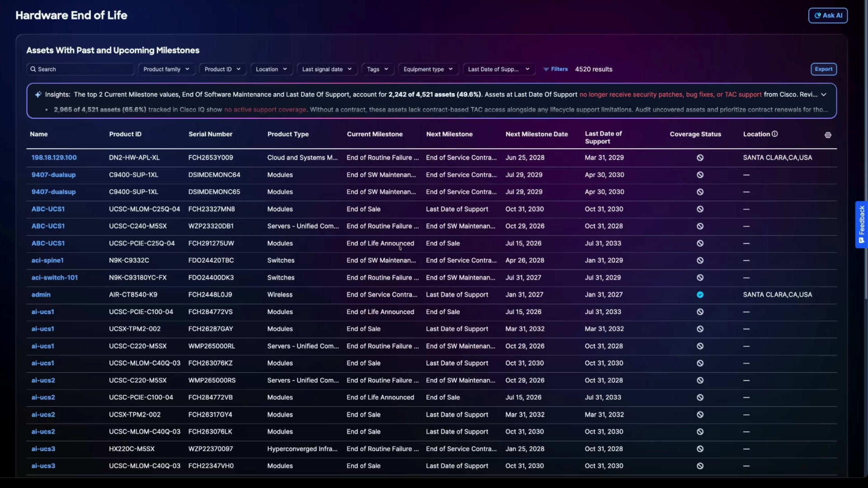Sort by Current Milestone column header
This screenshot has height=488, width=868.
tap(374, 134)
